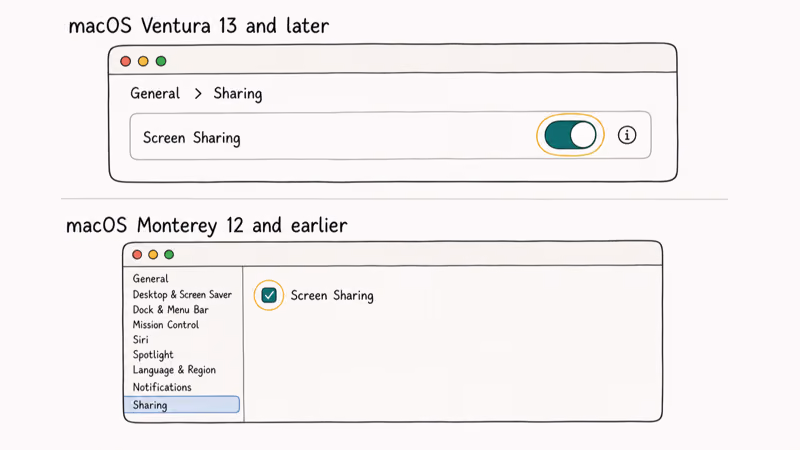Close the Ventura window with red button
This screenshot has width=800, height=450.
pyautogui.click(x=126, y=61)
